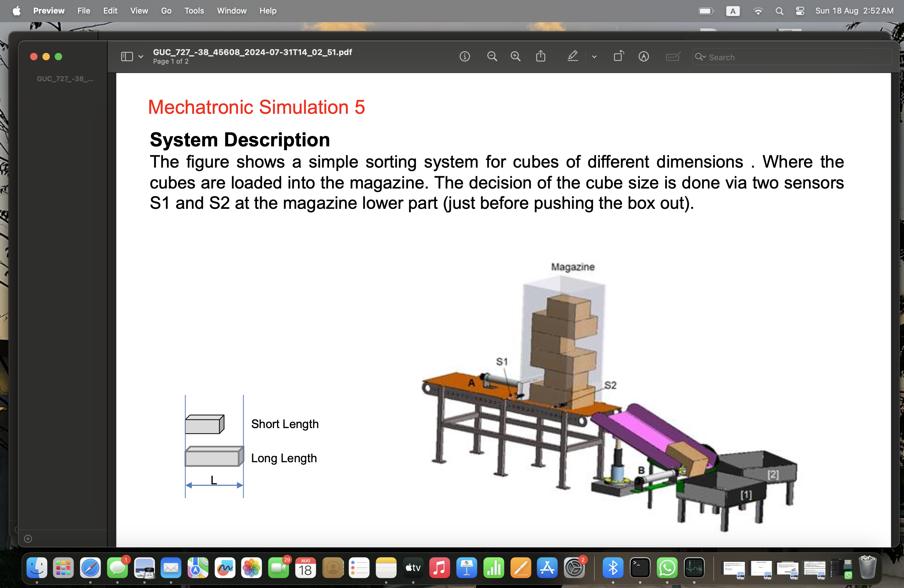Share the PDF document
904x588 pixels.
point(541,56)
